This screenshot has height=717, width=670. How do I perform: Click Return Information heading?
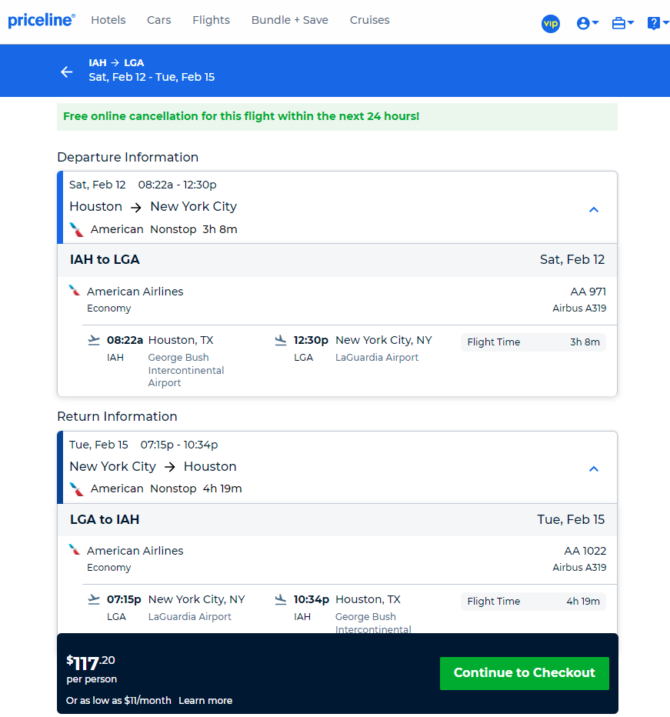(117, 416)
